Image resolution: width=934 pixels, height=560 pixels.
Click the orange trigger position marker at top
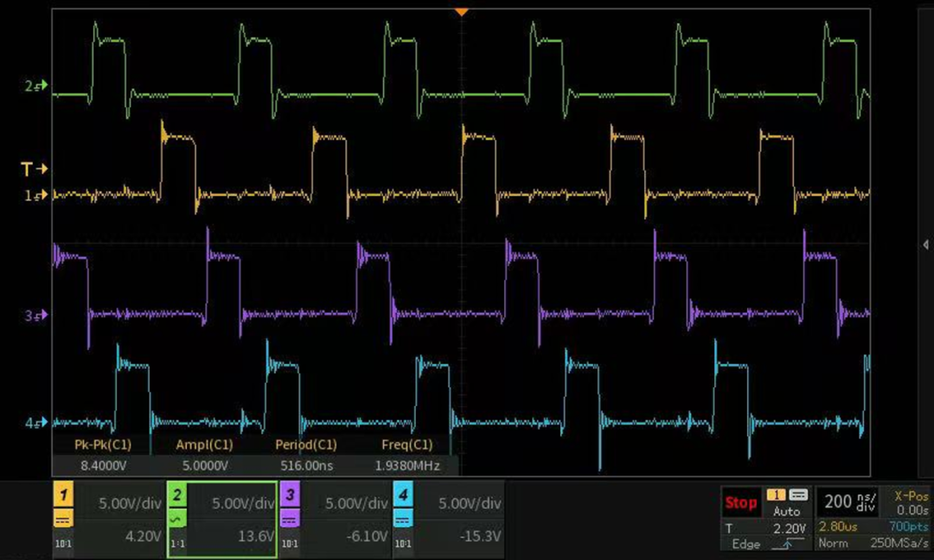[x=461, y=12]
